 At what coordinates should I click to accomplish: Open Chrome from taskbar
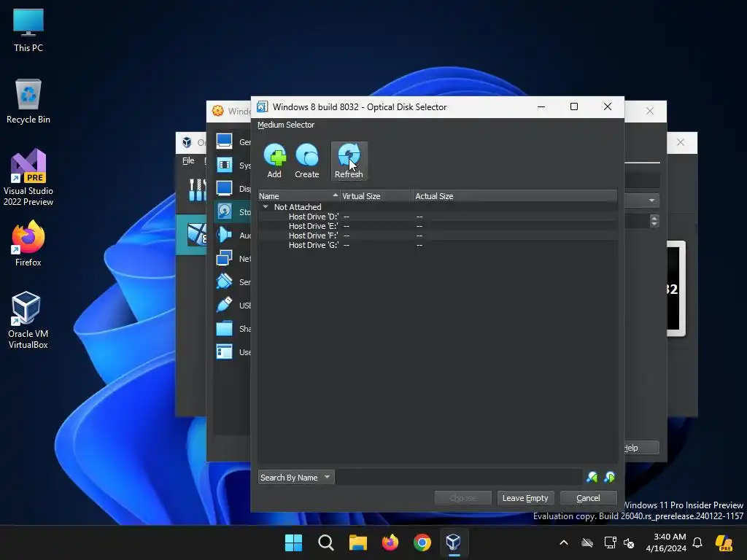click(422, 542)
